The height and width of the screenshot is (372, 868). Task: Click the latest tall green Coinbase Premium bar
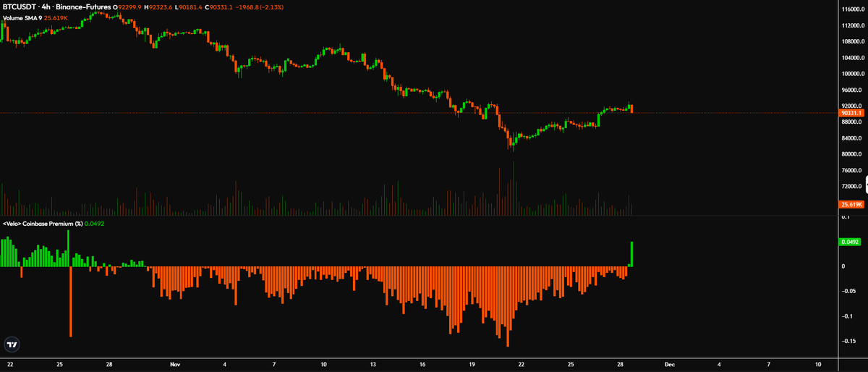click(631, 253)
